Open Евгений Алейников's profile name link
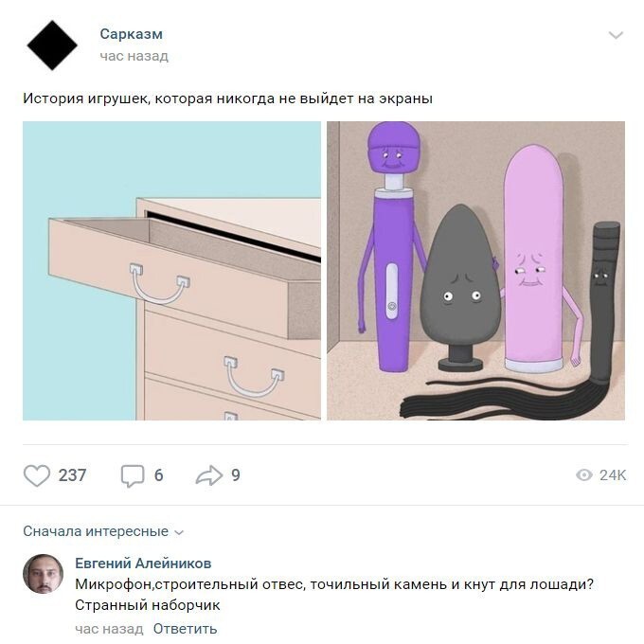The height and width of the screenshot is (644, 644). point(143,563)
